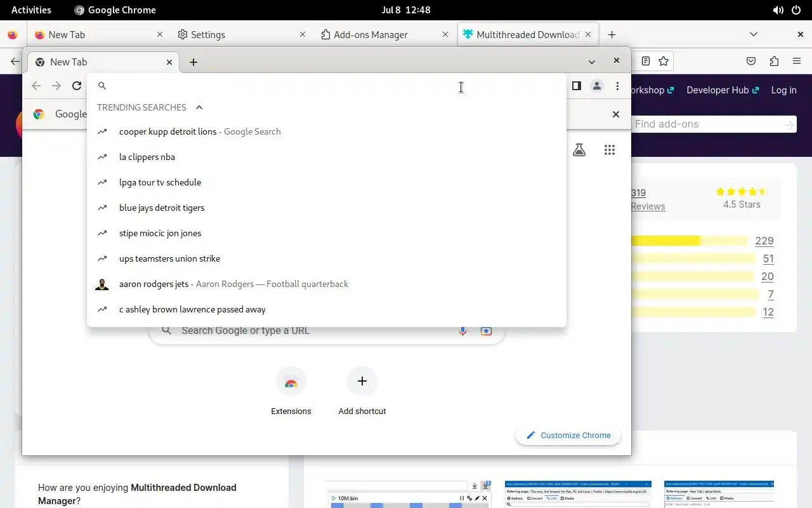Click Chrome reload page icon
The image size is (812, 508).
coord(77,86)
